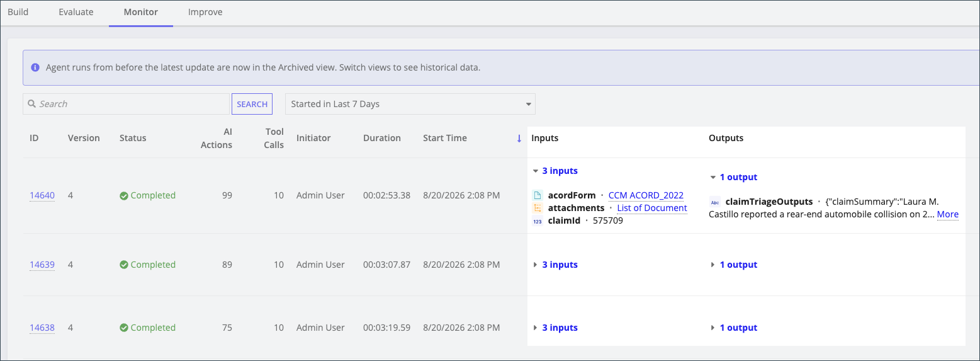
Task: Open run ID 14640
Action: [x=42, y=195]
